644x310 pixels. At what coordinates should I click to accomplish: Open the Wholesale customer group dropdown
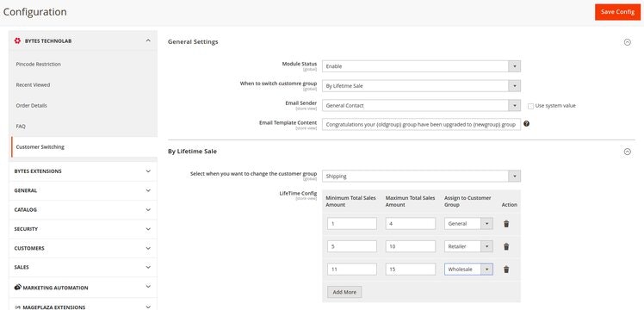pyautogui.click(x=468, y=270)
